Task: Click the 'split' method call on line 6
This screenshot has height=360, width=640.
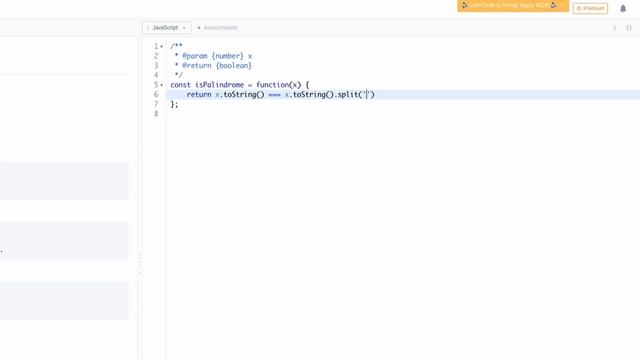Action: (x=348, y=95)
